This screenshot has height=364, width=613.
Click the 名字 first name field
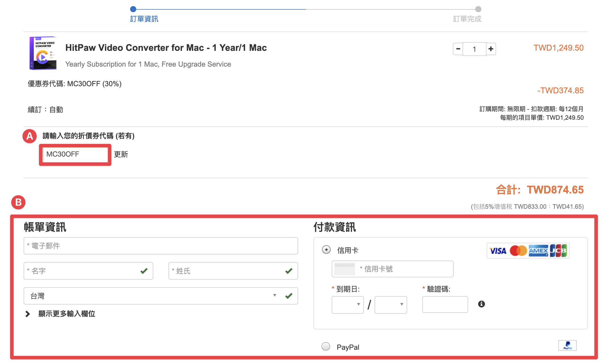pyautogui.click(x=88, y=271)
